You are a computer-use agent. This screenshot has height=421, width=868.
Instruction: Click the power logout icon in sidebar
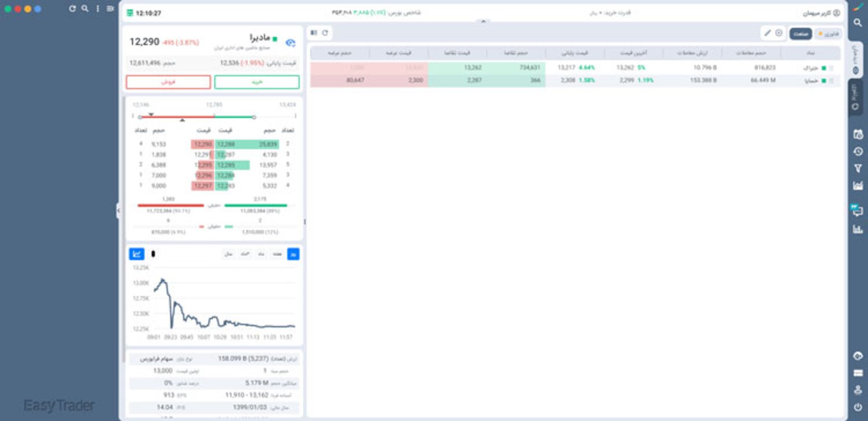tap(858, 407)
